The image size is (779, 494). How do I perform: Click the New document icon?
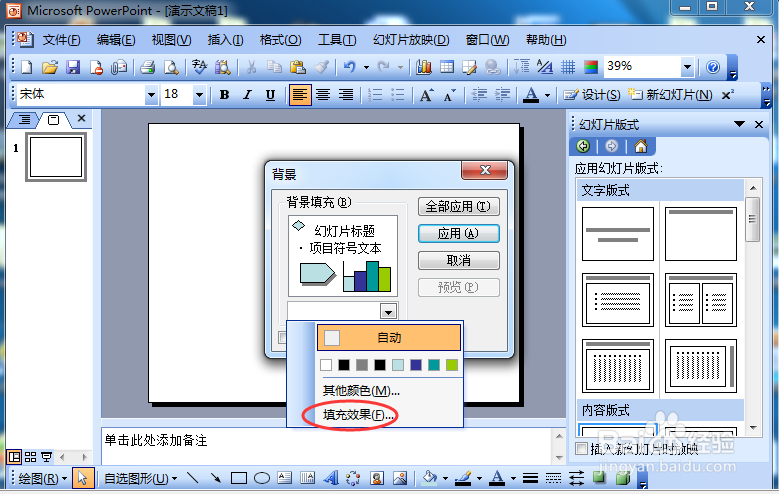coord(27,67)
